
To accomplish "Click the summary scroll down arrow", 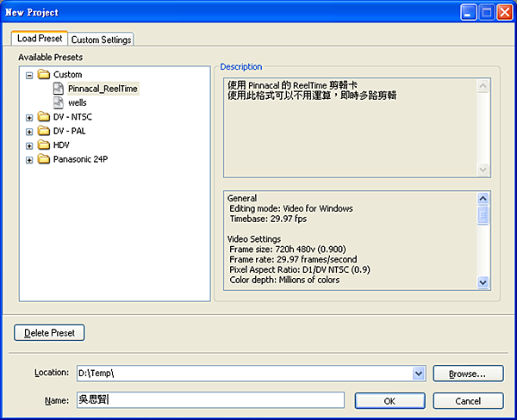I will click(x=483, y=282).
